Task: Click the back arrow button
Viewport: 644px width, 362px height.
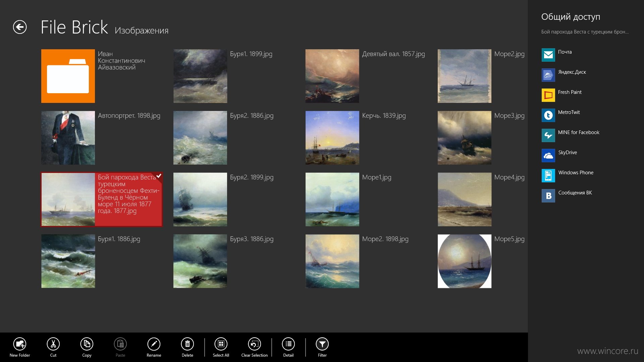Action: [20, 27]
